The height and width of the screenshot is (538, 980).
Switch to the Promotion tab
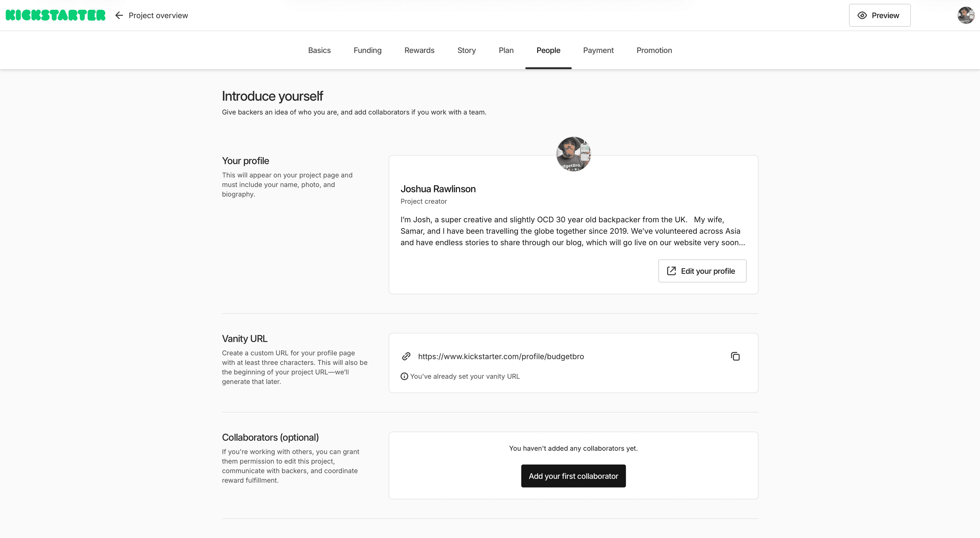pyautogui.click(x=654, y=50)
